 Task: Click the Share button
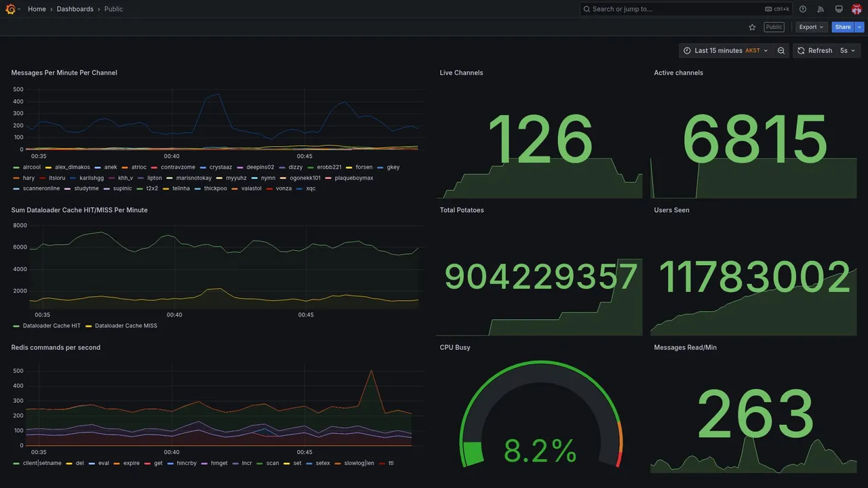(x=843, y=27)
